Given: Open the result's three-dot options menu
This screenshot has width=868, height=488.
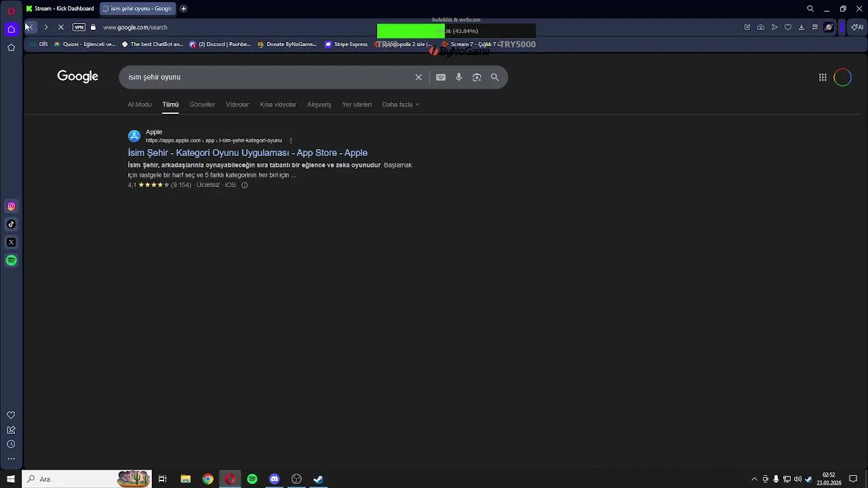Looking at the screenshot, I should [x=291, y=140].
